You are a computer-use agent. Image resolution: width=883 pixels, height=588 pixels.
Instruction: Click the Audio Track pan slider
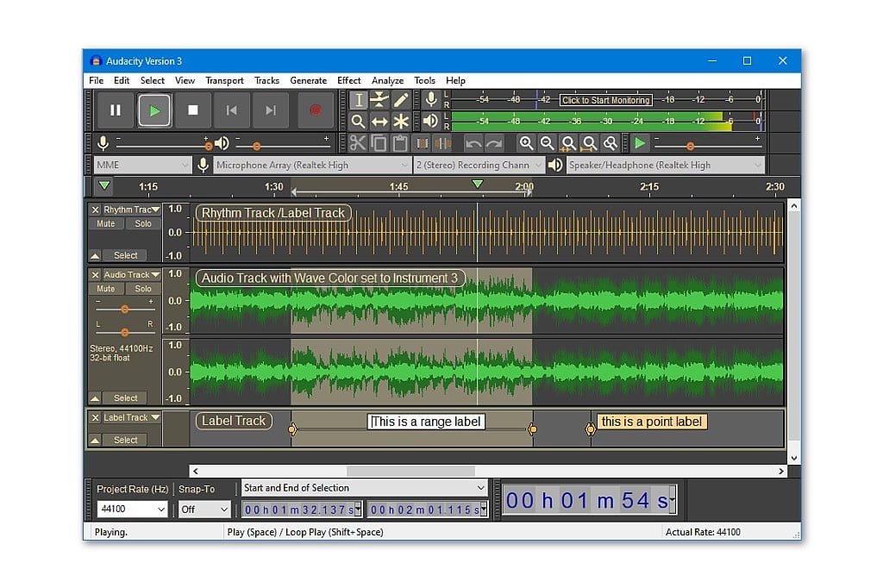click(125, 332)
